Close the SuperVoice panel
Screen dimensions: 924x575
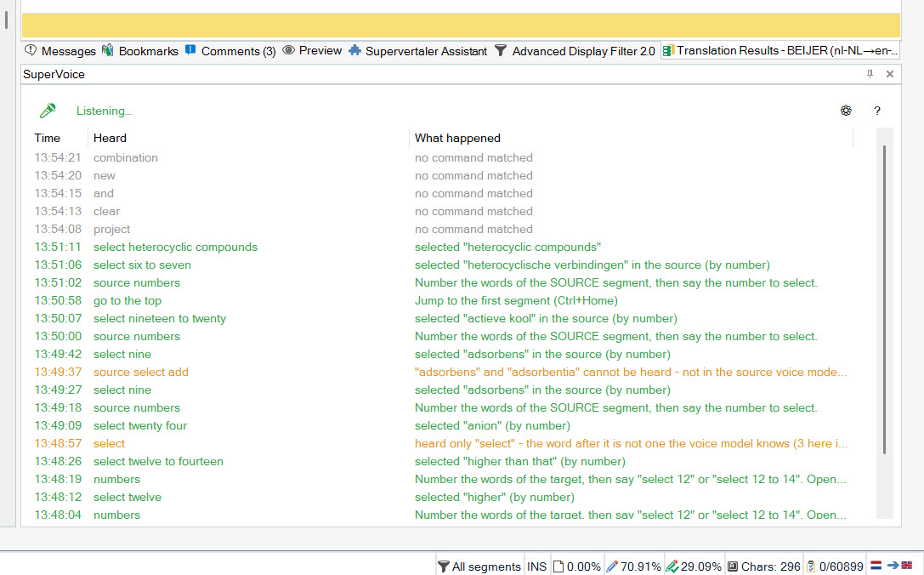tap(890, 74)
